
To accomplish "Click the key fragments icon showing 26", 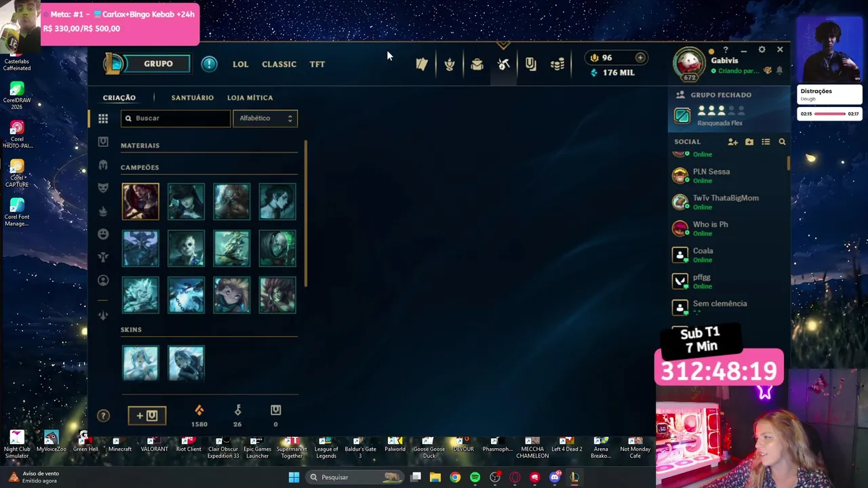I will pos(237,410).
